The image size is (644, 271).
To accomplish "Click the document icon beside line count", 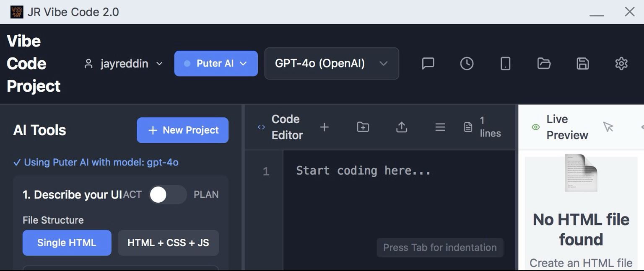I will [468, 127].
